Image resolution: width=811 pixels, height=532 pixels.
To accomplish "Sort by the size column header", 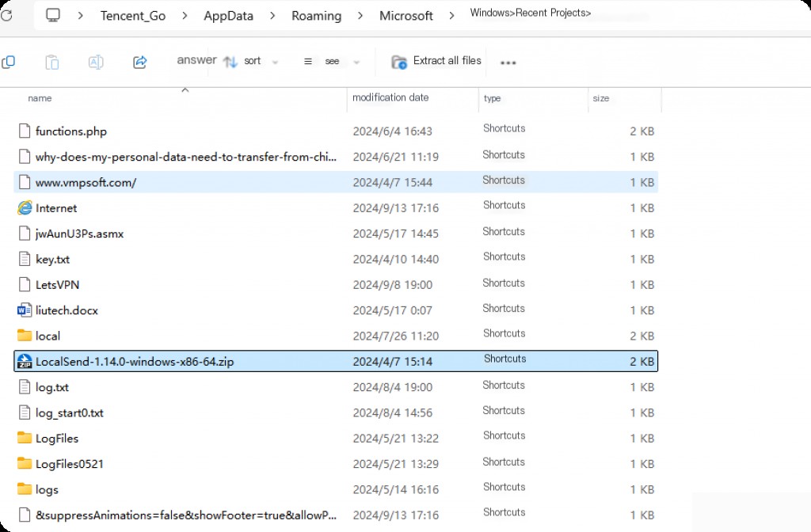I will coord(600,98).
